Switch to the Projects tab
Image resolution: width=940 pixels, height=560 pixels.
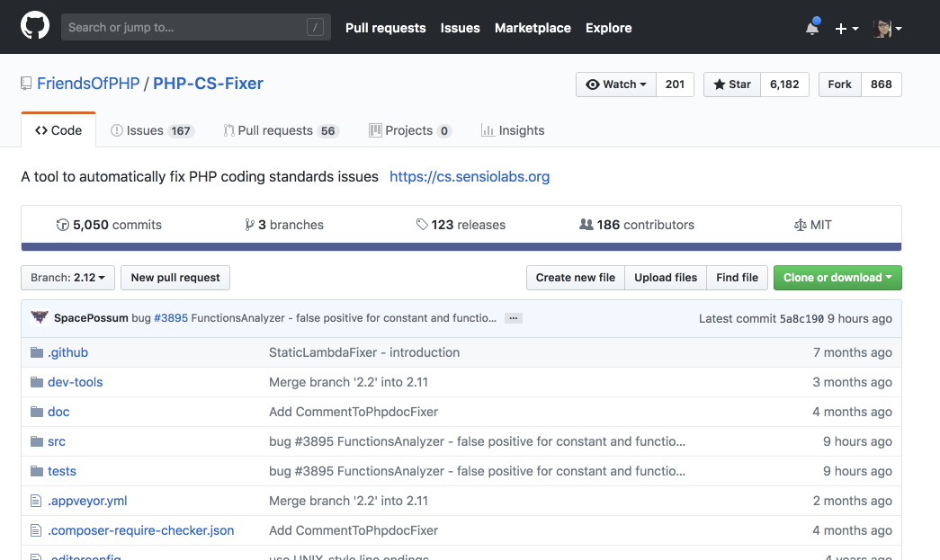tap(410, 130)
